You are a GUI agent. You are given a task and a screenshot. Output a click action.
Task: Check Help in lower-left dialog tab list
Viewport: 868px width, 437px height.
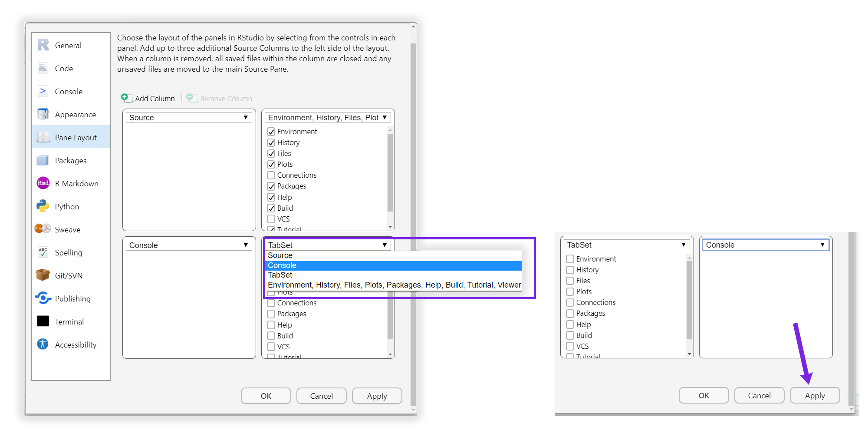[271, 325]
